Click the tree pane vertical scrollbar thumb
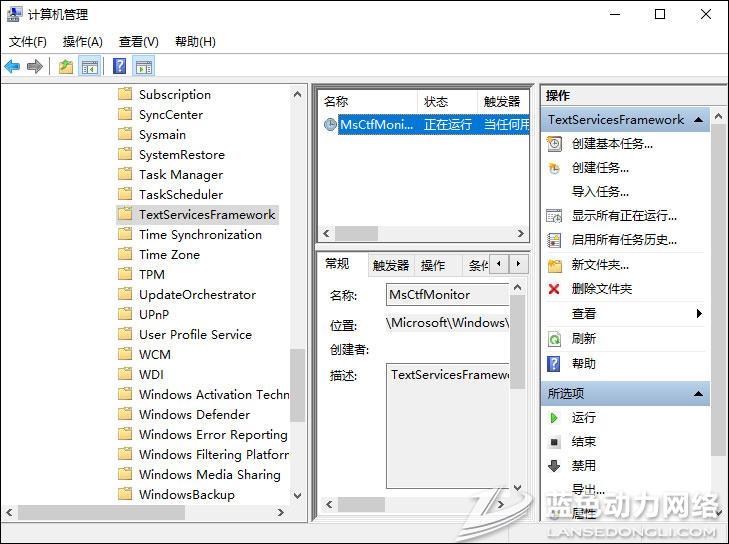729x544 pixels. coord(298,385)
